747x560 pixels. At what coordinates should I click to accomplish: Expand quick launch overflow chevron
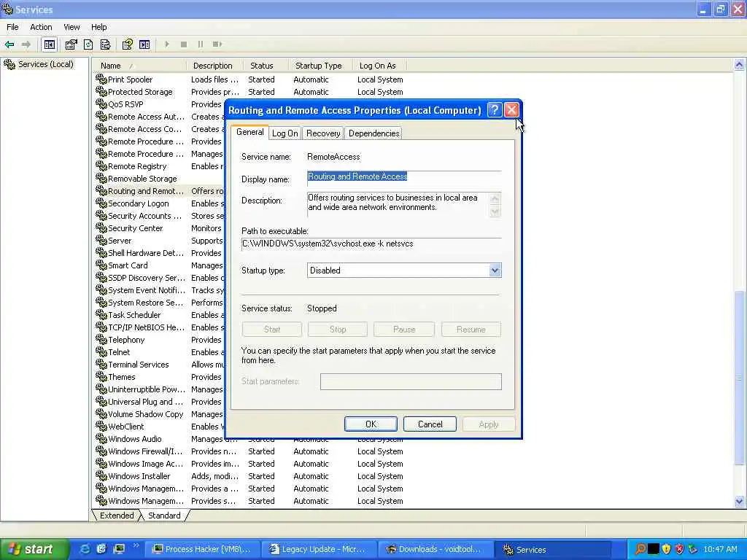[x=136, y=545]
